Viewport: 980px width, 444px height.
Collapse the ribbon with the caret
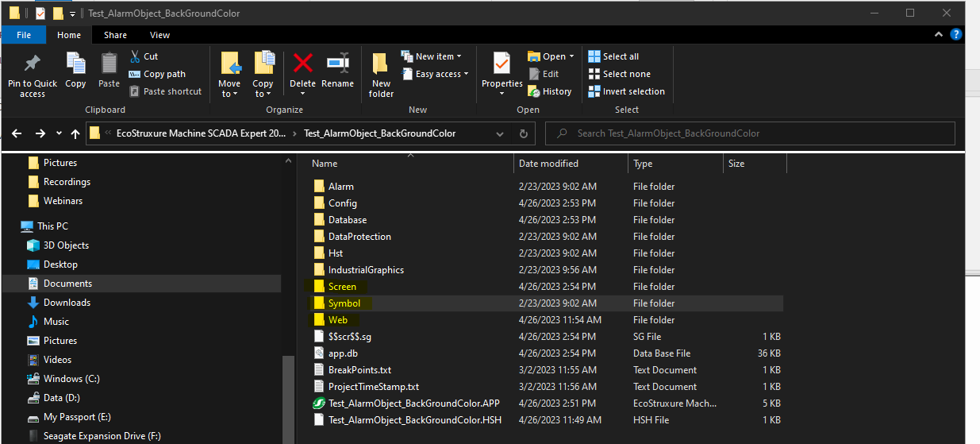click(940, 34)
